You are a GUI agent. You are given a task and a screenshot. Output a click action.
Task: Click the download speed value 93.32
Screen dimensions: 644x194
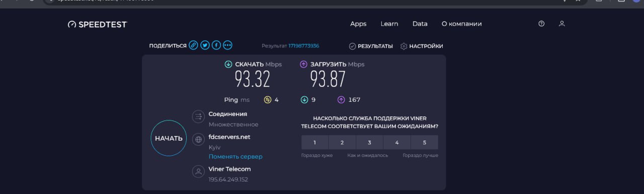(253, 79)
